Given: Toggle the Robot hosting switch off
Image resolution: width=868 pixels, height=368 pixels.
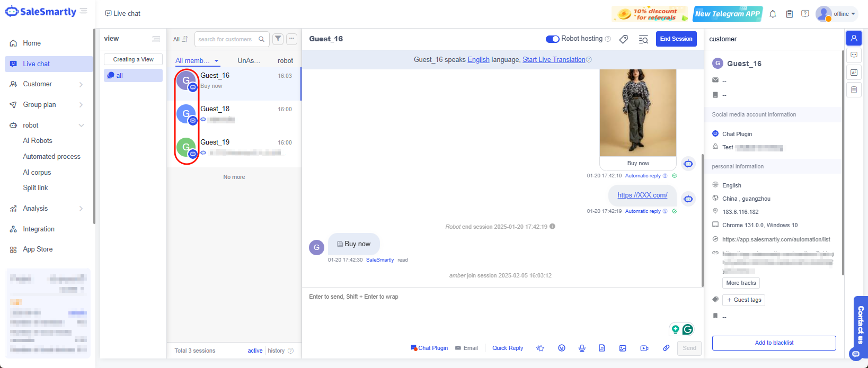Looking at the screenshot, I should pos(552,39).
